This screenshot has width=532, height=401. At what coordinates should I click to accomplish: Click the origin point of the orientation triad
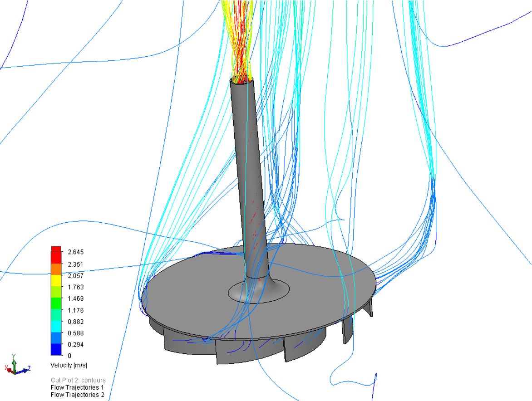pos(15,373)
